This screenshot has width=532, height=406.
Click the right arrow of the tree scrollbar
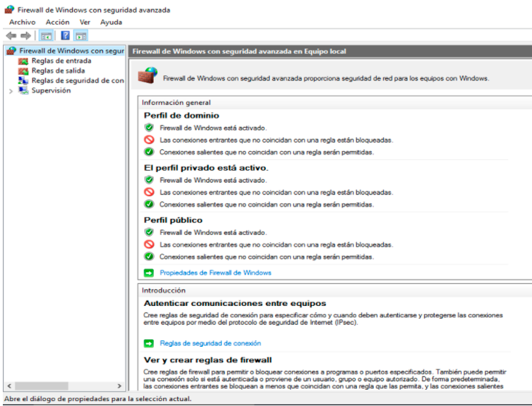(x=119, y=386)
